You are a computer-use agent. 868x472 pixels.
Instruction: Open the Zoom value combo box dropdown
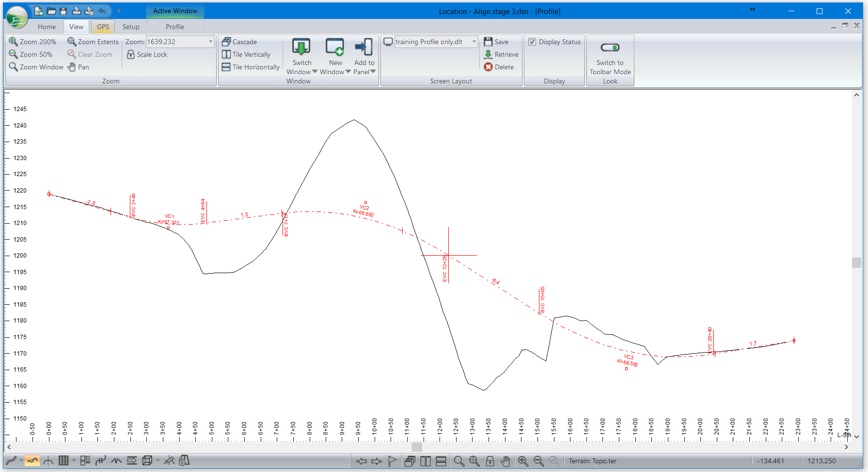[210, 42]
